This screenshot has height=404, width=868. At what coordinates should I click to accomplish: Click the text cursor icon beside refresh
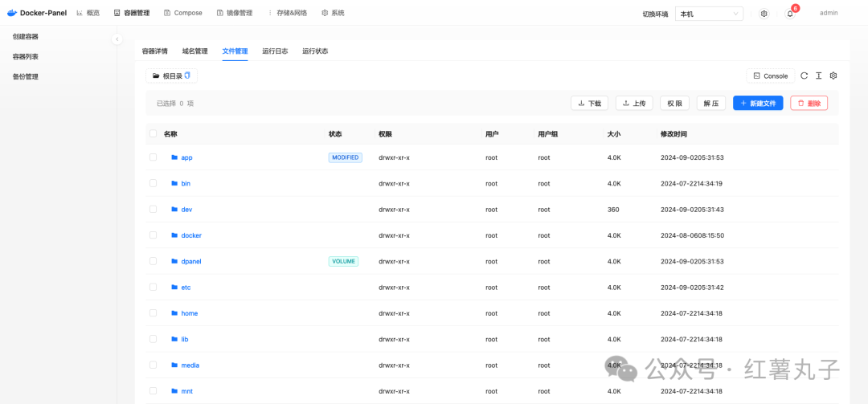[819, 75]
